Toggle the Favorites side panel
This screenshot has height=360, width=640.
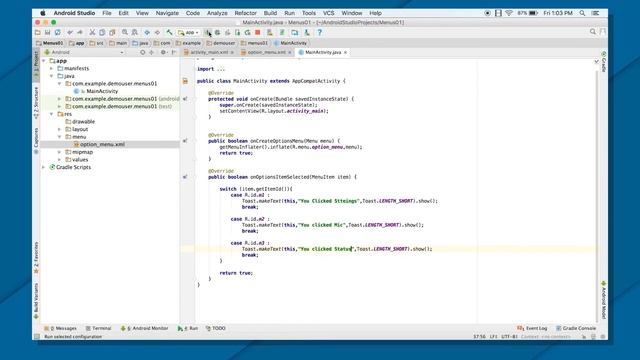36,258
